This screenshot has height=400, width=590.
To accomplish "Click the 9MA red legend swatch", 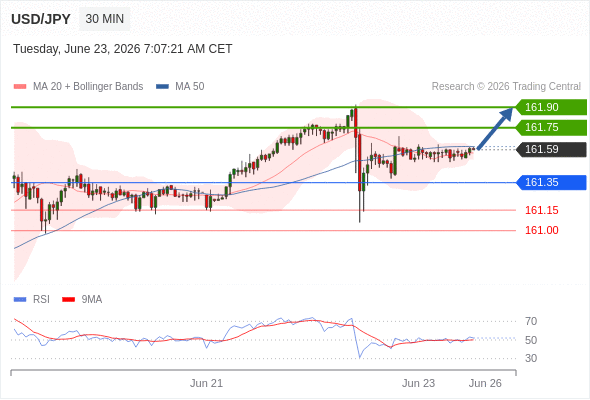I will (68, 300).
